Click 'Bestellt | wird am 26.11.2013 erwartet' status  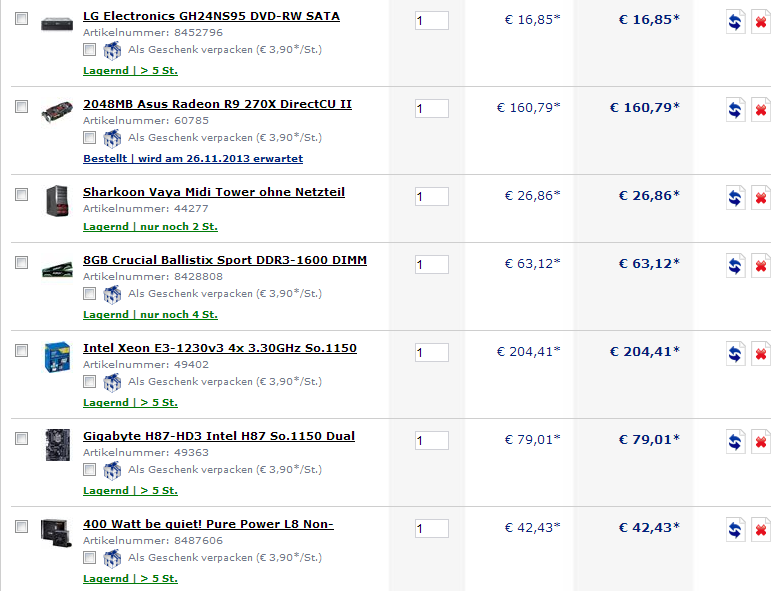193,159
